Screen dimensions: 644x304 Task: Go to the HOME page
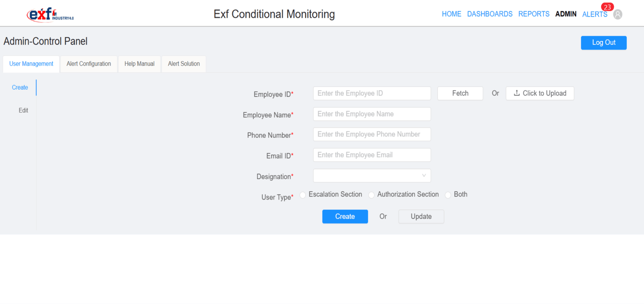click(451, 14)
